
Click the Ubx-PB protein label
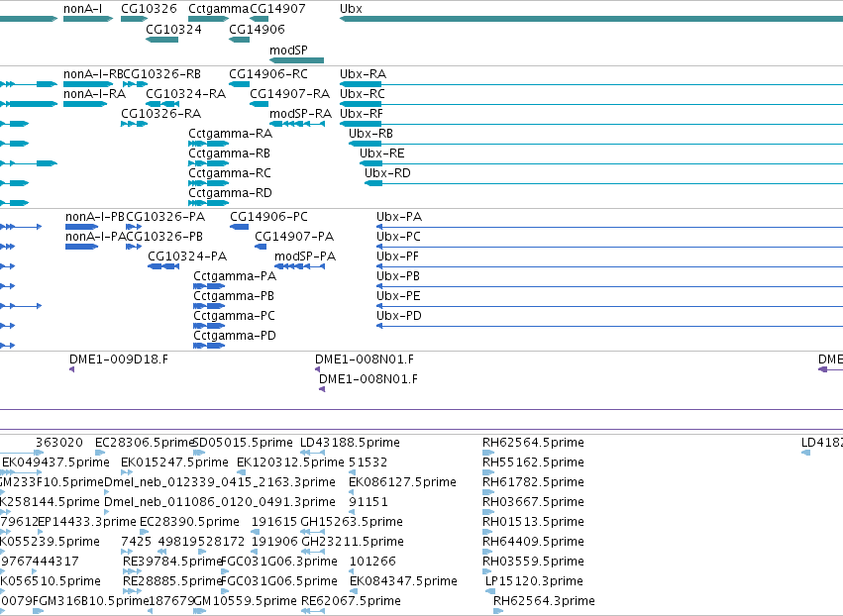tap(398, 276)
